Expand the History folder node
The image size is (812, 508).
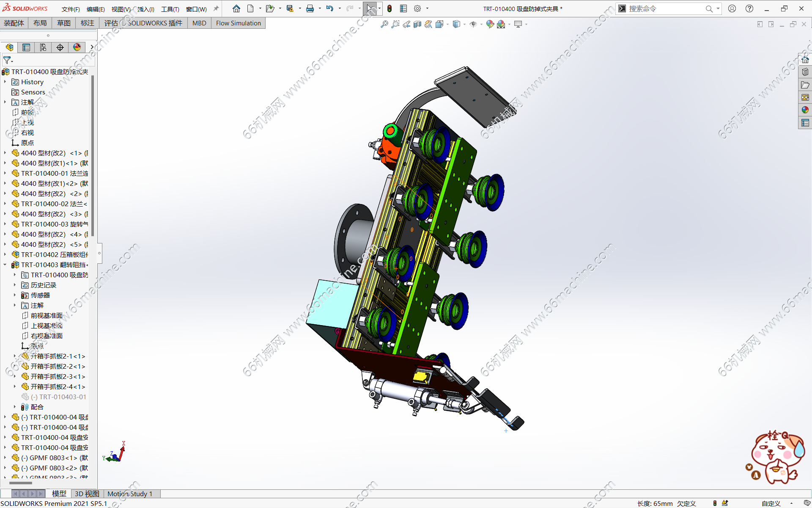point(5,82)
